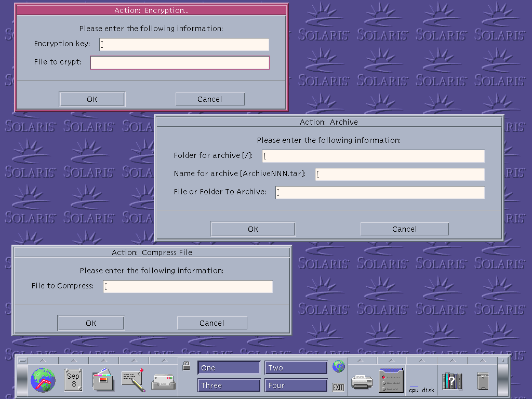The image size is (532, 399).
Task: Expand subpanel arrow above Text Note
Action: (134, 361)
